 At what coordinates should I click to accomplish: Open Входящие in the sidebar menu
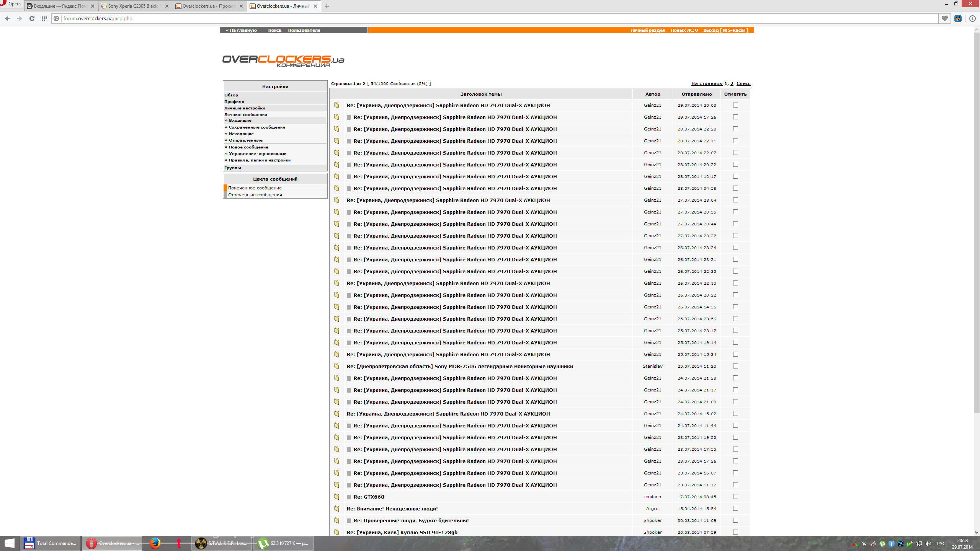point(240,121)
